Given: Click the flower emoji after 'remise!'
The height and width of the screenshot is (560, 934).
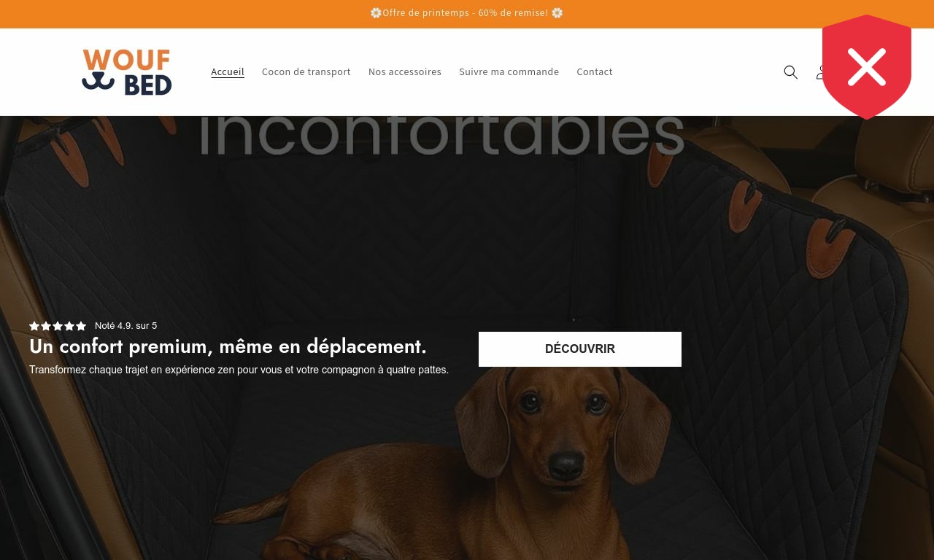Looking at the screenshot, I should click(557, 13).
